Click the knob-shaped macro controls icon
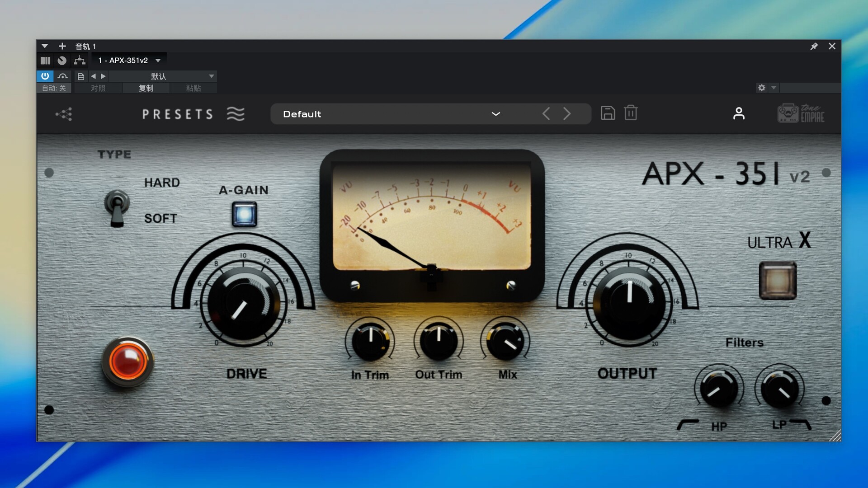 pyautogui.click(x=62, y=61)
